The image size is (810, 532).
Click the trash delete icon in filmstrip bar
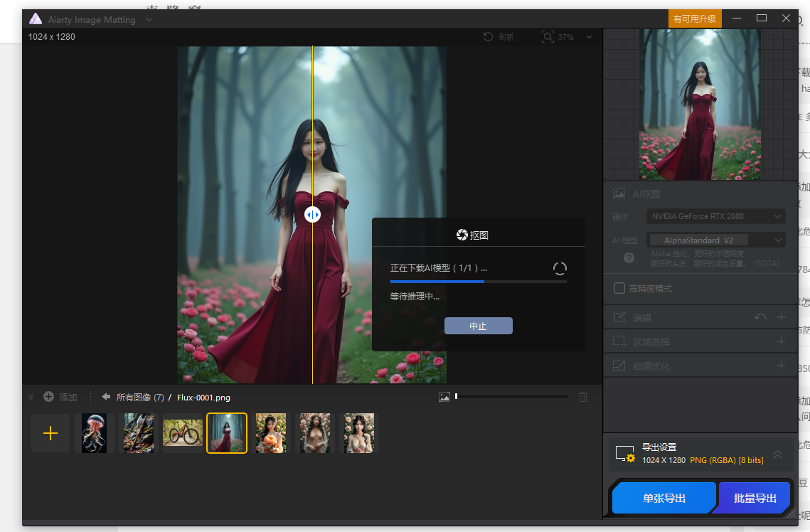[583, 397]
